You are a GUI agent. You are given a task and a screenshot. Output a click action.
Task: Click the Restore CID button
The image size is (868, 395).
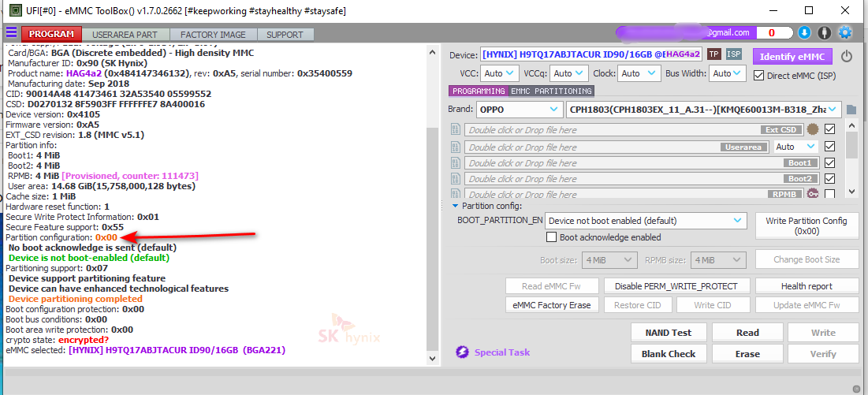click(x=638, y=305)
